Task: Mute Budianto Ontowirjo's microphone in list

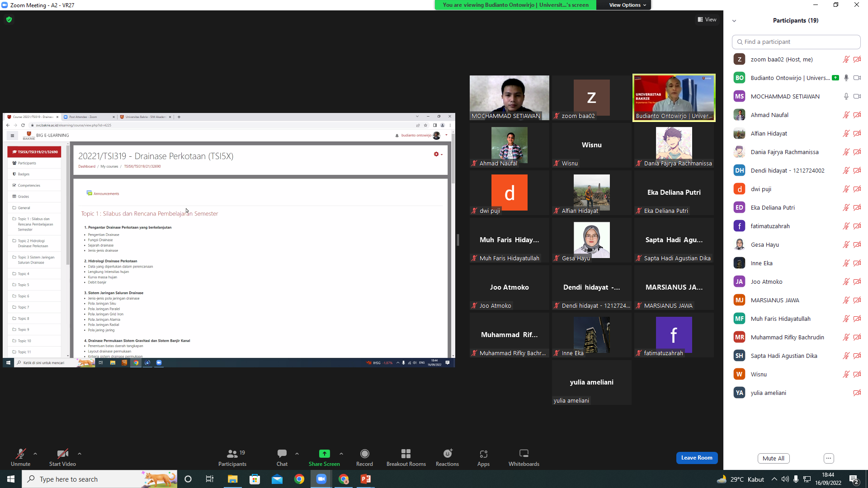Action: [x=846, y=78]
